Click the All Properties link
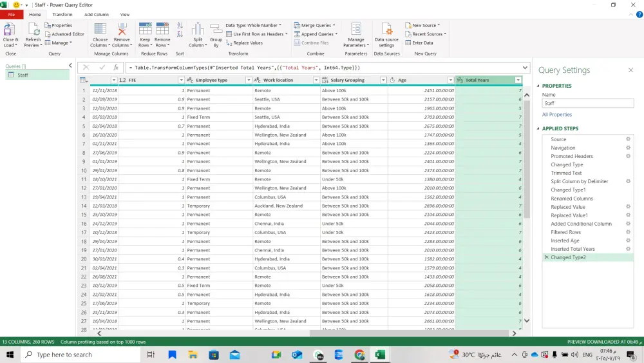Screen dimensions: 644x363 click(557, 115)
